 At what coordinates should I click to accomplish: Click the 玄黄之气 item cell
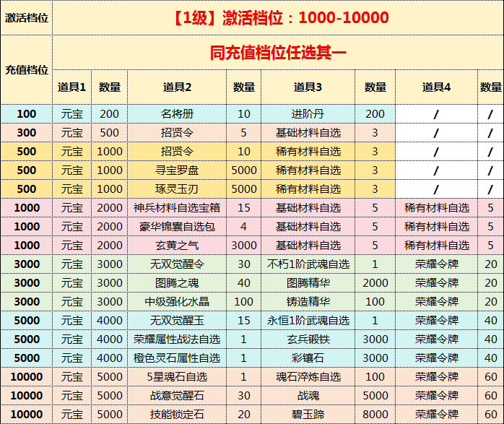tap(177, 246)
